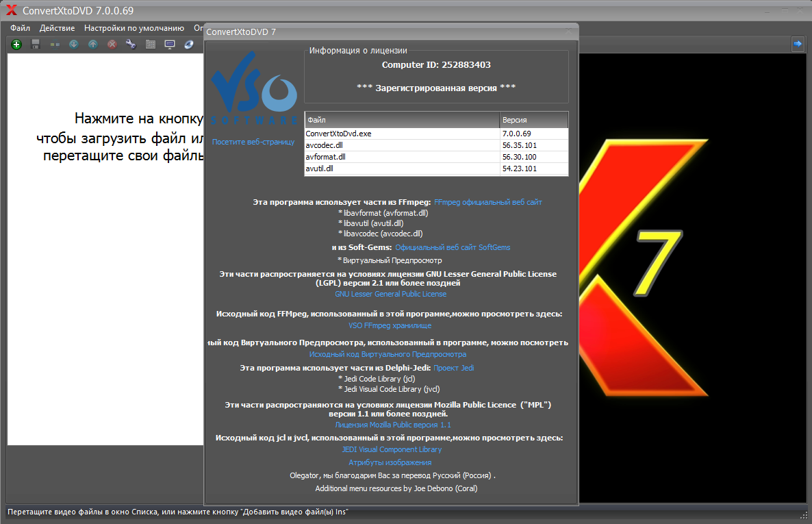Click the green add video file button
The height and width of the screenshot is (524, 812).
[16, 45]
